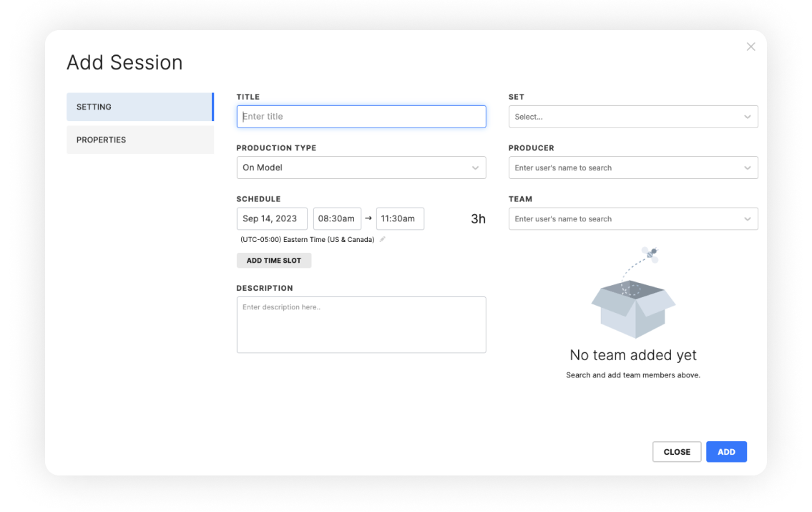Viewport: 812px width, 512px height.
Task: Click the 08:30am start time field
Action: (337, 218)
